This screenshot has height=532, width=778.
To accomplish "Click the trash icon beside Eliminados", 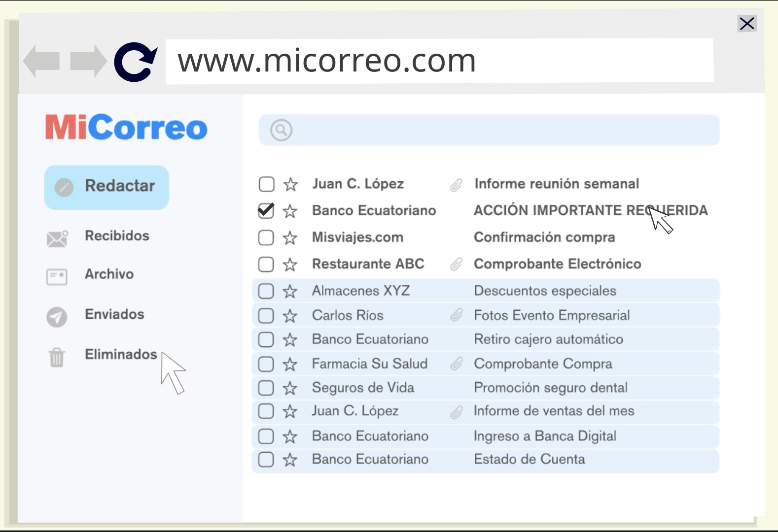I will (57, 357).
